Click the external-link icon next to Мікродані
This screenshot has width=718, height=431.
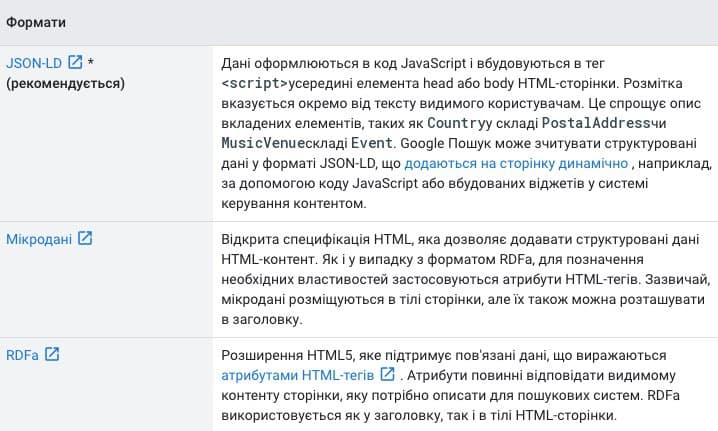pyautogui.click(x=85, y=238)
